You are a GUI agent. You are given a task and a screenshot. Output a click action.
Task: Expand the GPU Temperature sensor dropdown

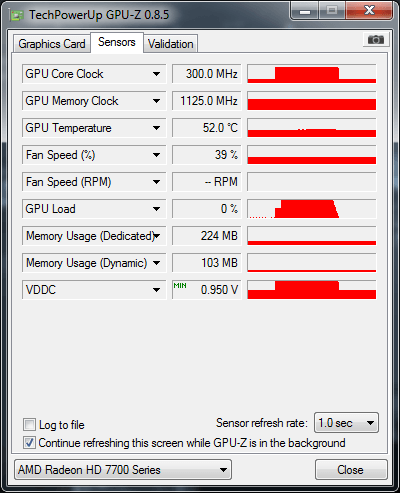[156, 128]
